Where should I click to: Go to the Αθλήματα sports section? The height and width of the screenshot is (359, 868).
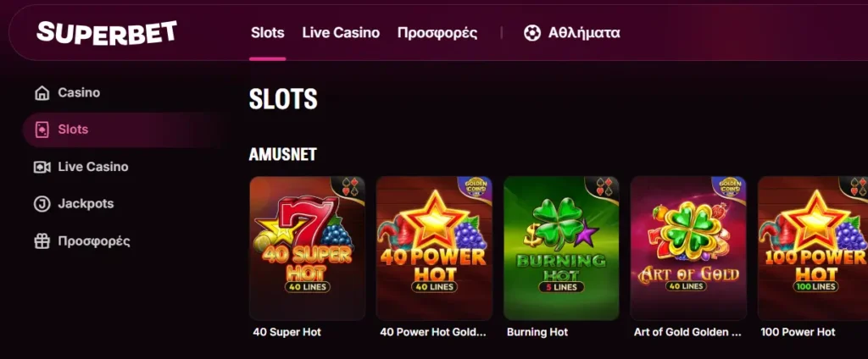(584, 33)
